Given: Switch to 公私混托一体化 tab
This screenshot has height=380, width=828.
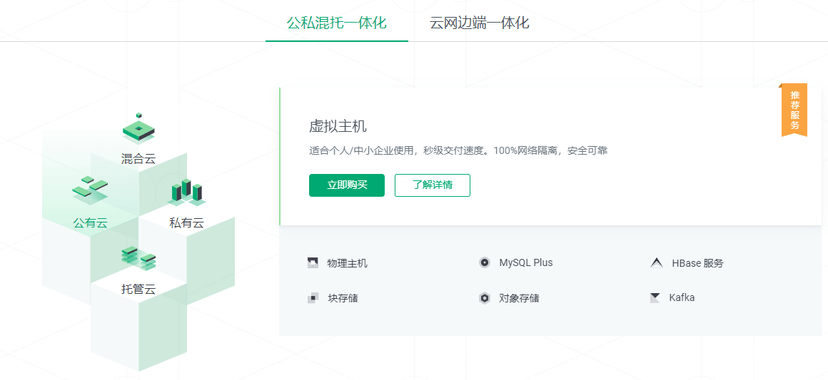Looking at the screenshot, I should click(x=336, y=23).
